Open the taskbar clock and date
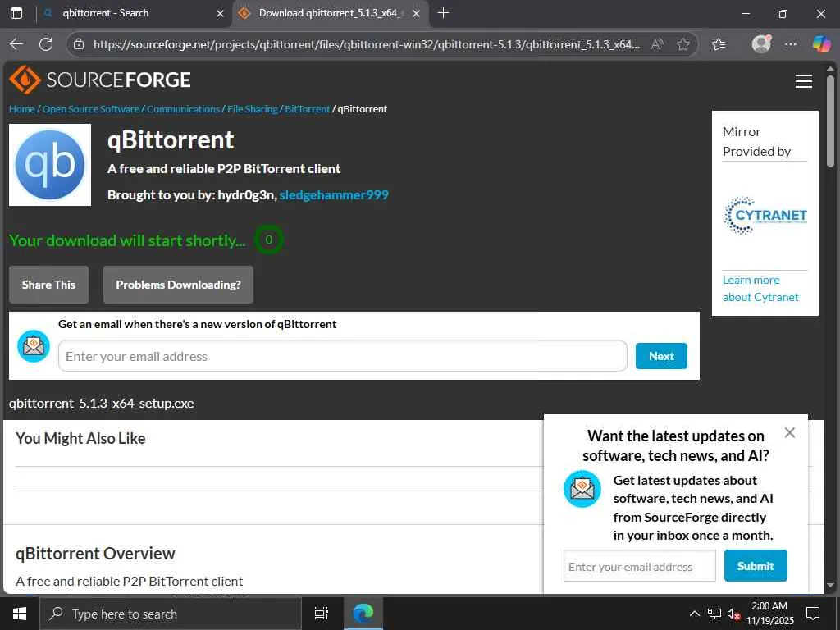Image resolution: width=840 pixels, height=630 pixels. click(x=769, y=614)
